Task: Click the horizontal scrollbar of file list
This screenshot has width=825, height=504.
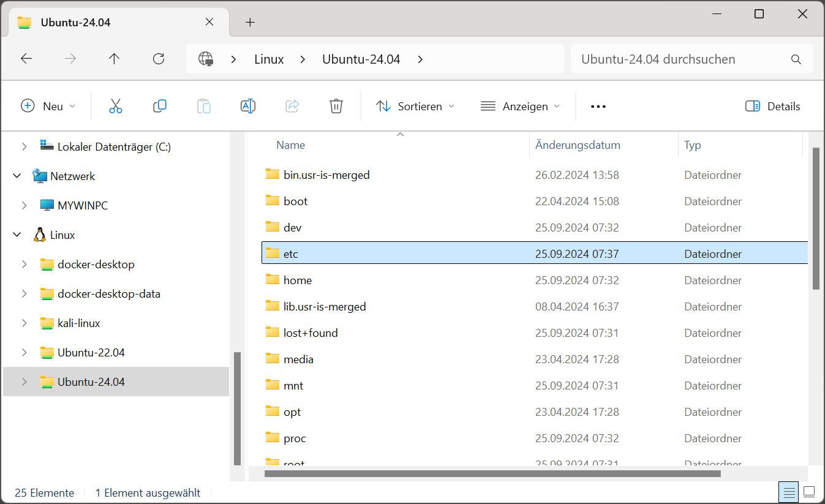Action: click(x=493, y=473)
